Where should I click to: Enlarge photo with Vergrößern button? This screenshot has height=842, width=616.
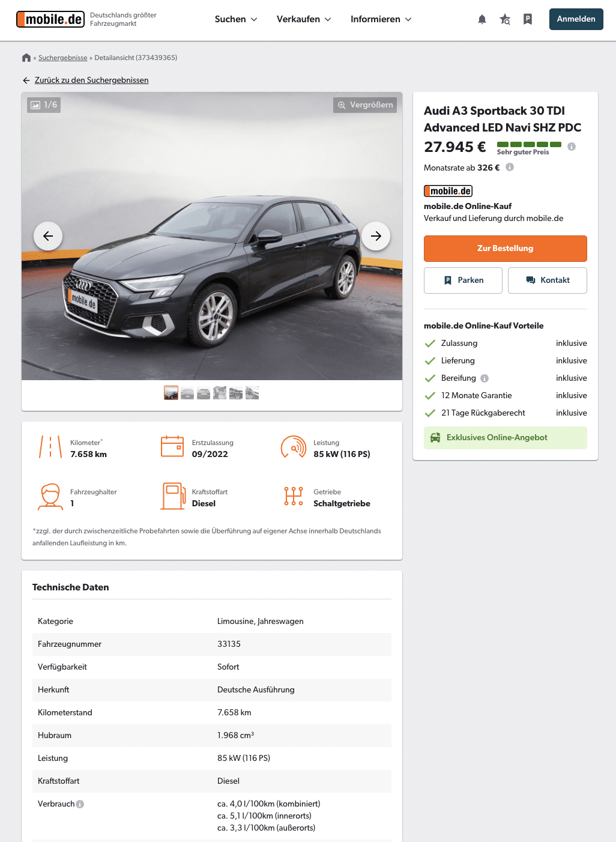pyautogui.click(x=365, y=105)
